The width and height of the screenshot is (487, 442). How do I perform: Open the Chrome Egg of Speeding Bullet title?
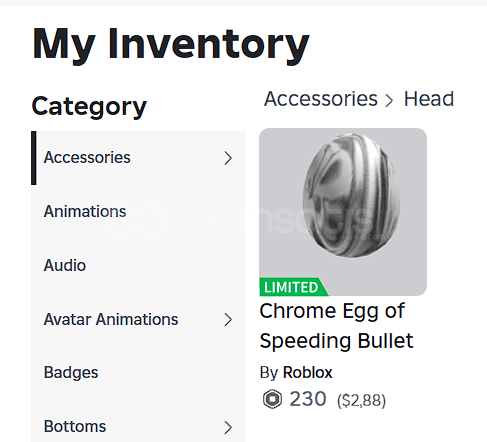point(336,326)
